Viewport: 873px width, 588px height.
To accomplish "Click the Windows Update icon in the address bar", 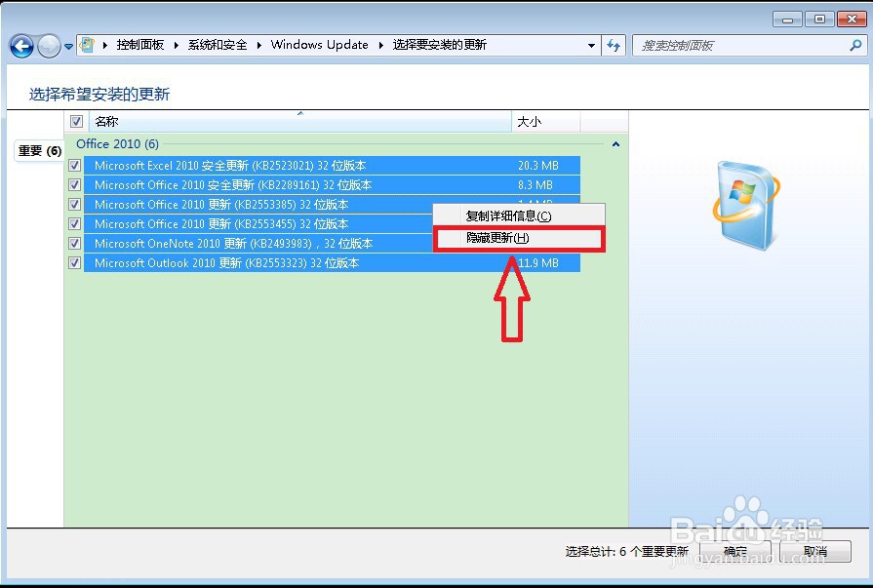I will pyautogui.click(x=88, y=45).
